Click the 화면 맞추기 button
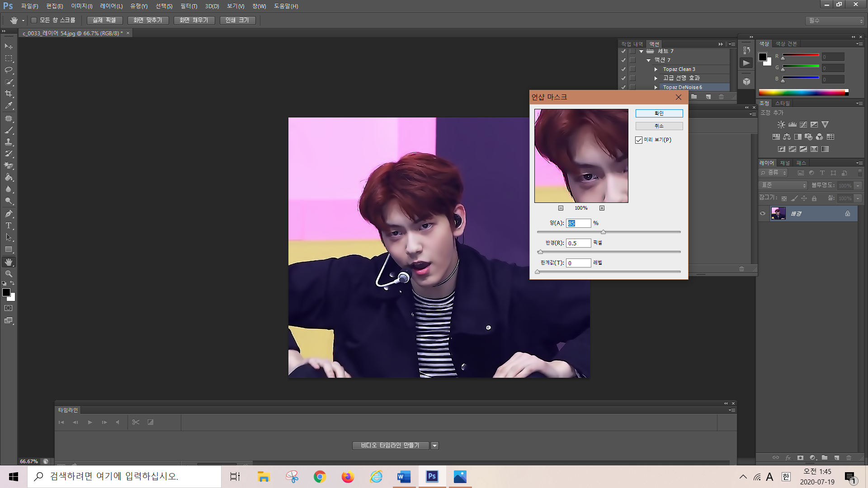 tap(148, 20)
